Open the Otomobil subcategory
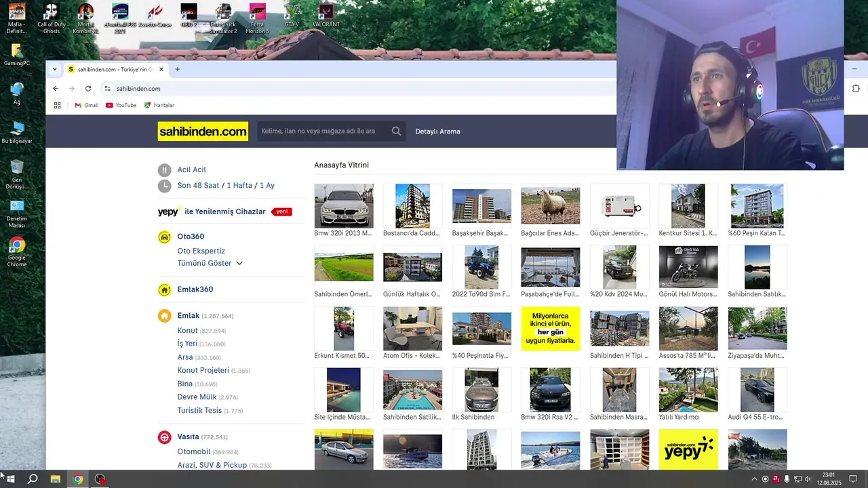The height and width of the screenshot is (488, 868). pyautogui.click(x=194, y=451)
